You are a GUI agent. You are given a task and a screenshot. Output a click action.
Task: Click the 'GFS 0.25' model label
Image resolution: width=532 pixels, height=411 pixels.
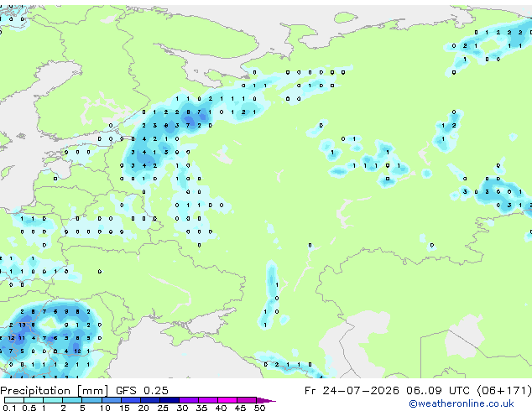[x=142, y=391]
